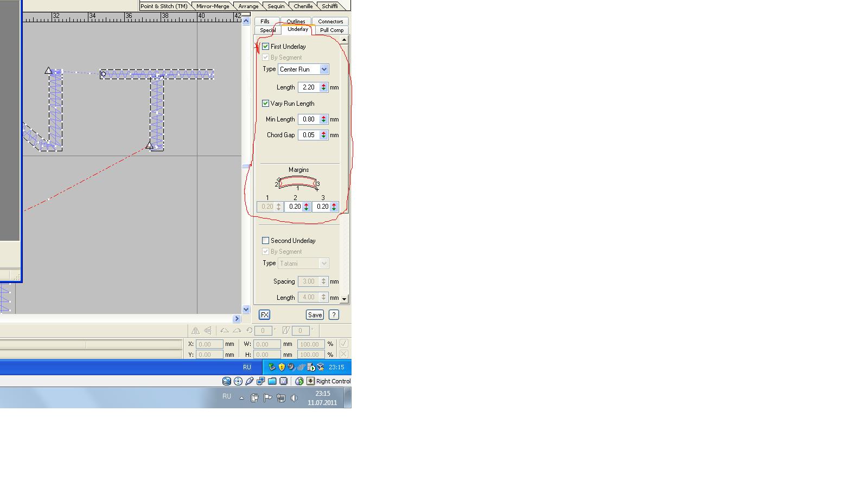Click the mirror vertically icon
This screenshot has width=868, height=488.
pos(208,331)
